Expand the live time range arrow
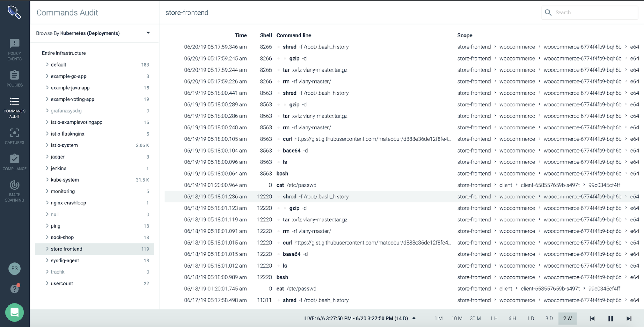The image size is (644, 327). 414,318
